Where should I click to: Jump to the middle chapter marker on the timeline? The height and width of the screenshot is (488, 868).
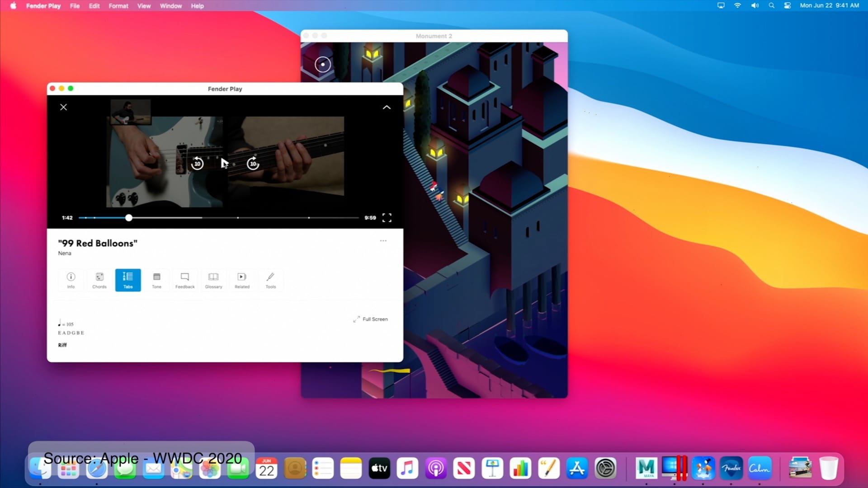pos(238,218)
